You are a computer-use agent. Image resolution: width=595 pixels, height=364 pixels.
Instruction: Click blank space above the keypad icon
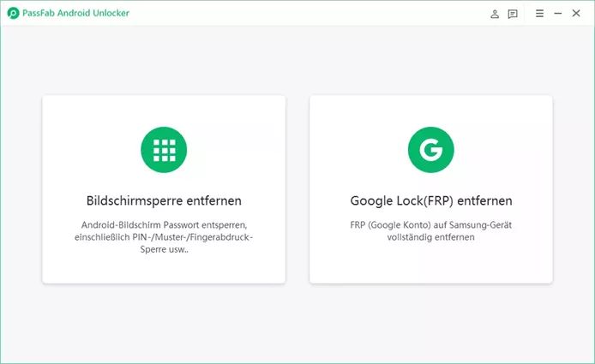pos(164,111)
